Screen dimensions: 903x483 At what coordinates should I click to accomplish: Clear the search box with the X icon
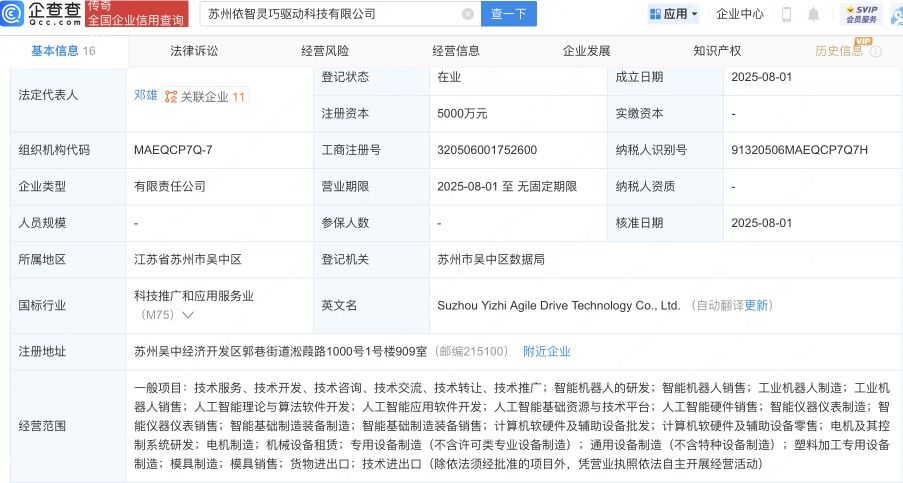[x=468, y=14]
